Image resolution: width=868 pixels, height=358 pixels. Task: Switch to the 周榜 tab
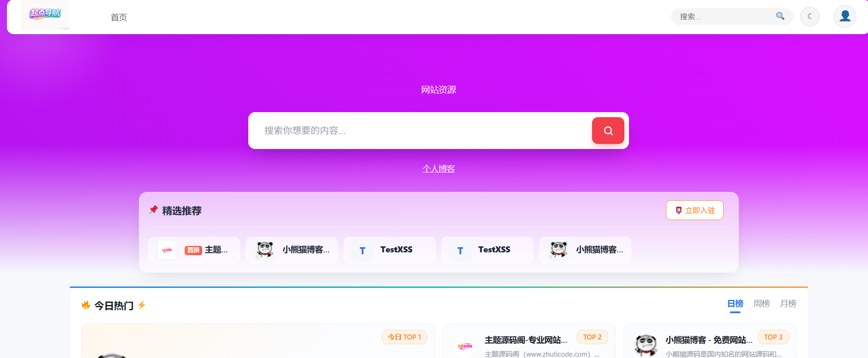761,304
